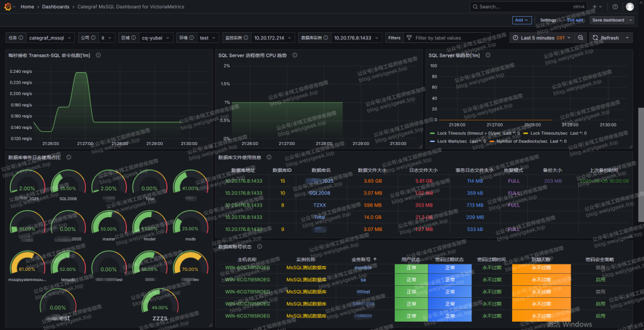Go to Dashboards breadcrumb
Viewport: 644px width, 330px height.
coord(55,7)
